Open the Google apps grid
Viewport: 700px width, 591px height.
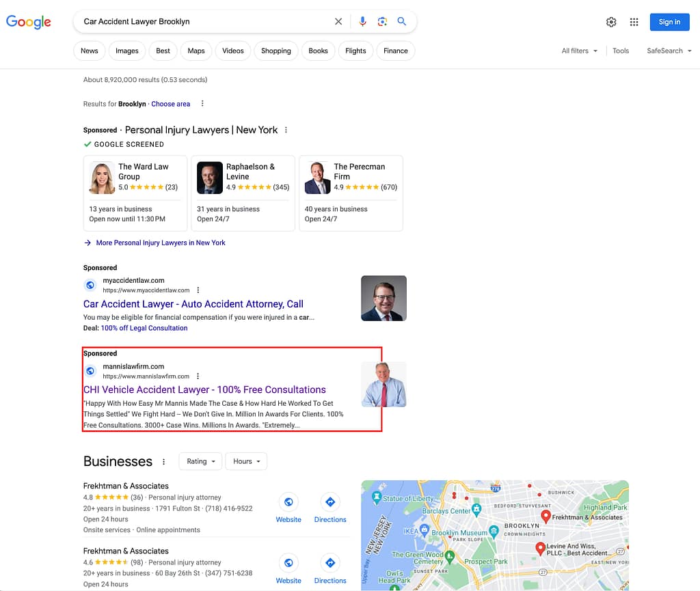point(634,22)
